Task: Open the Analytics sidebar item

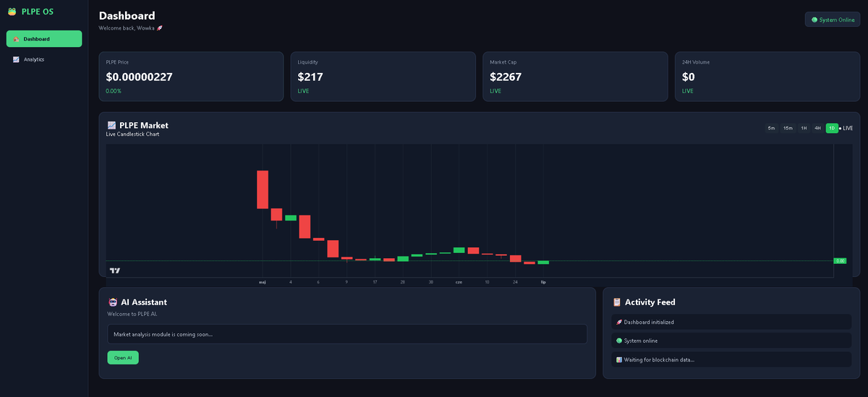Action: 44,59
